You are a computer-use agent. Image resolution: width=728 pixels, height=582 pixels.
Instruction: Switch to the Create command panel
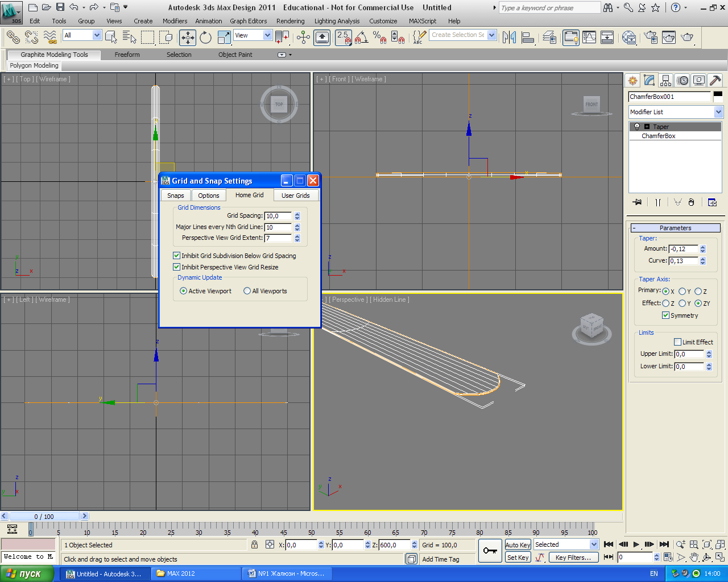[632, 81]
